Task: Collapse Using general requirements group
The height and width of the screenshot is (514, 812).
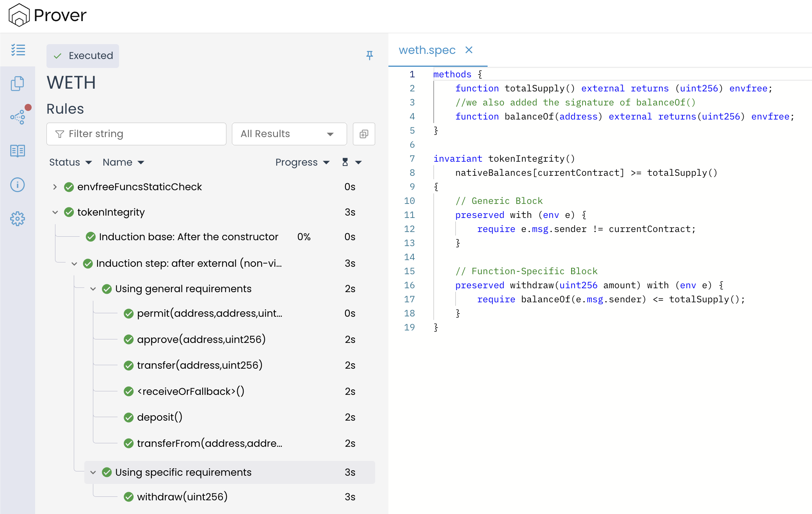Action: pyautogui.click(x=93, y=289)
